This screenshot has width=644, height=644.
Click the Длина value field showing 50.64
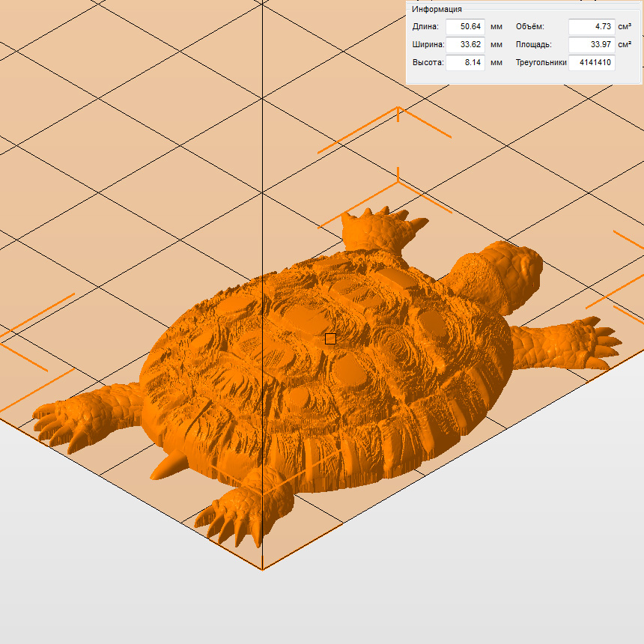pyautogui.click(x=465, y=26)
